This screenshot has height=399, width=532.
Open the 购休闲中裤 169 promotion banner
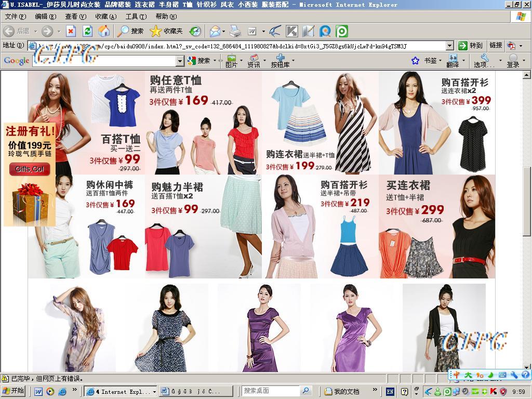87,227
